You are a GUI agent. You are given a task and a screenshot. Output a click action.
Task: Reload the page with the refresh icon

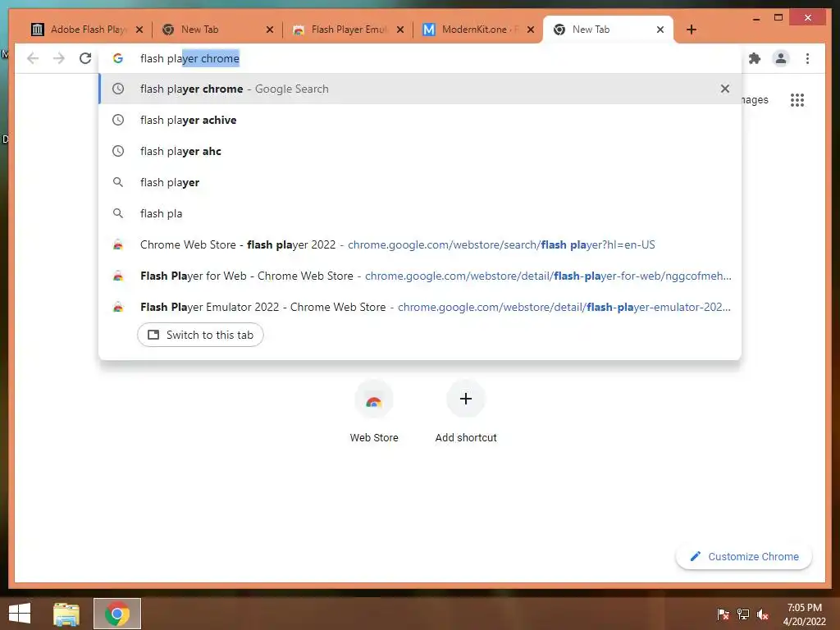point(85,58)
